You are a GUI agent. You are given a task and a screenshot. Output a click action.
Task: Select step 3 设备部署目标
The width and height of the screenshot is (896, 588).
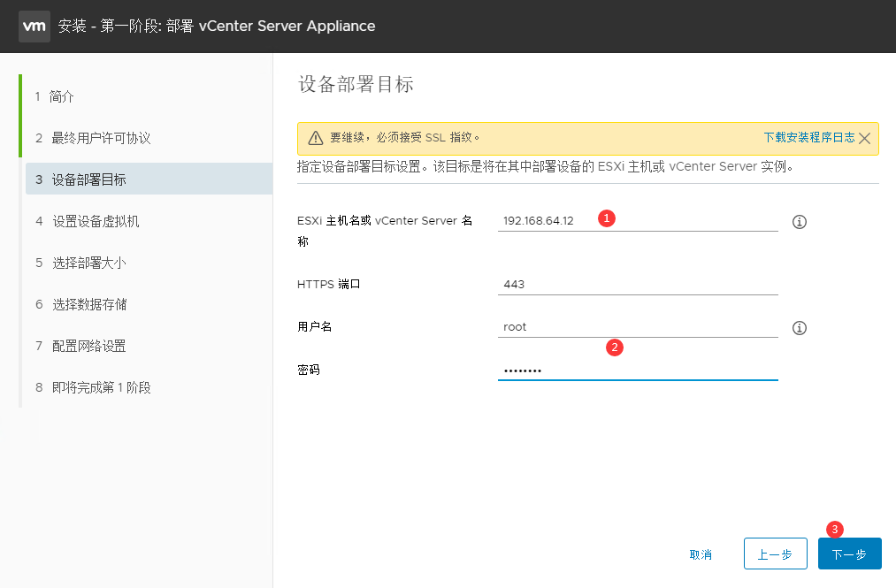coord(88,179)
